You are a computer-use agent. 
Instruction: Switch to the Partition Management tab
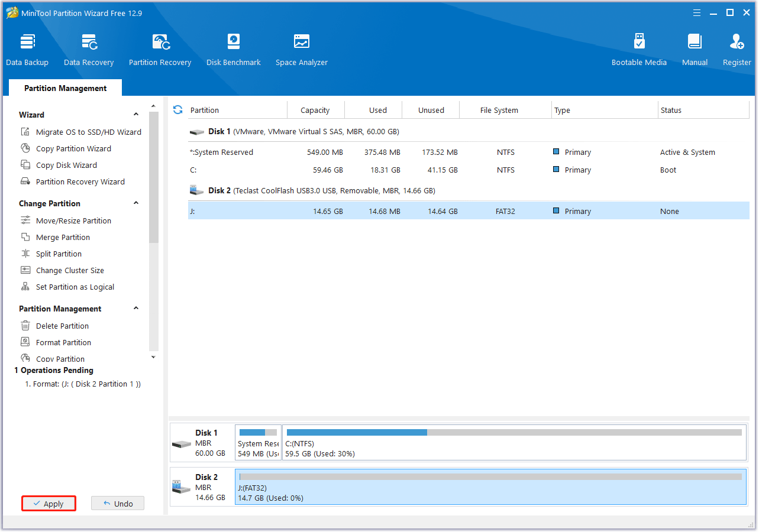(66, 88)
